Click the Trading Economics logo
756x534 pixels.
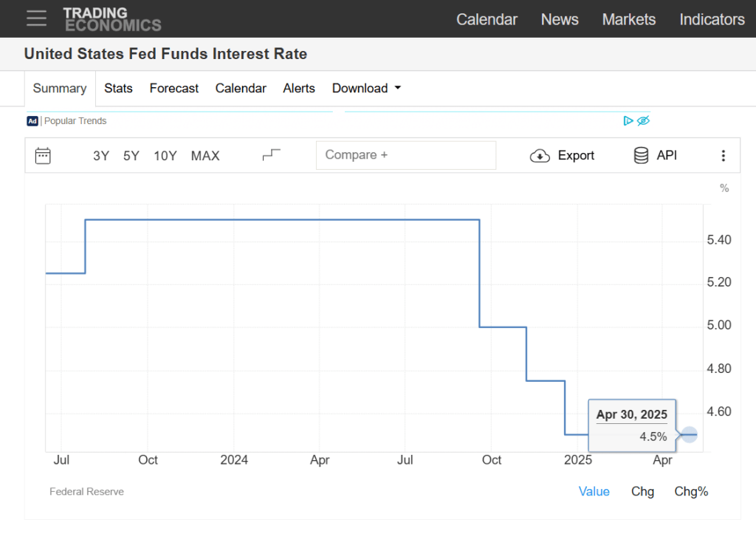(x=111, y=19)
